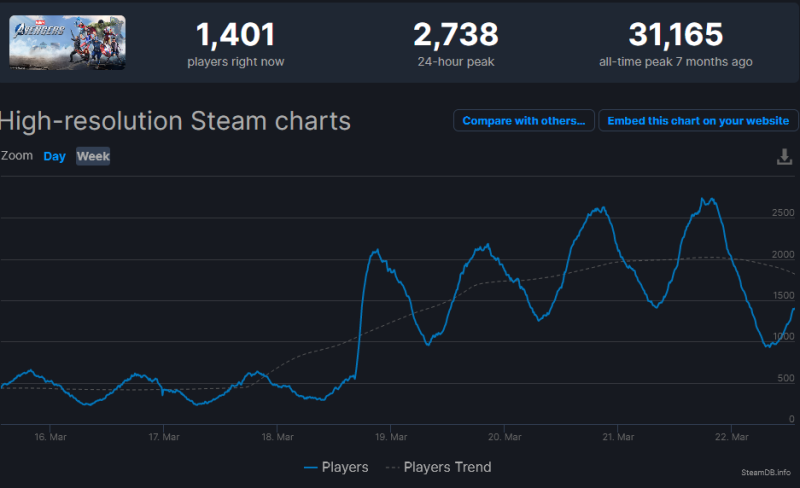The image size is (800, 488).
Task: Click Compare with others button
Action: 523,120
